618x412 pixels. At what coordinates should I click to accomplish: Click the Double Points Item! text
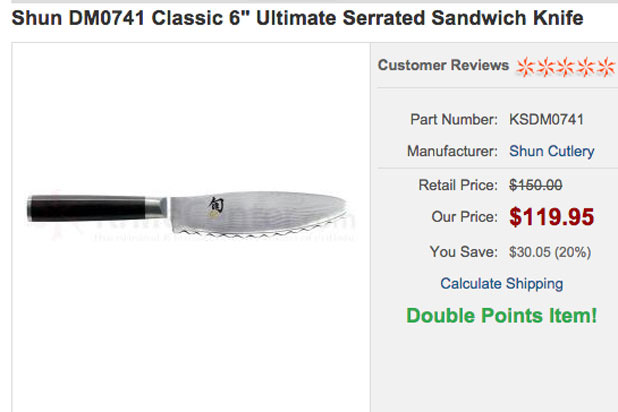(x=501, y=316)
